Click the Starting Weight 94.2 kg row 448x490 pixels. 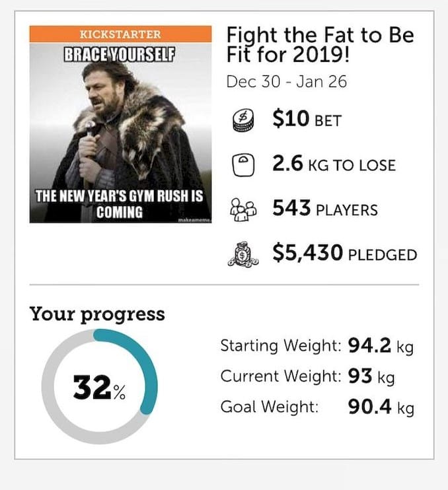(317, 345)
